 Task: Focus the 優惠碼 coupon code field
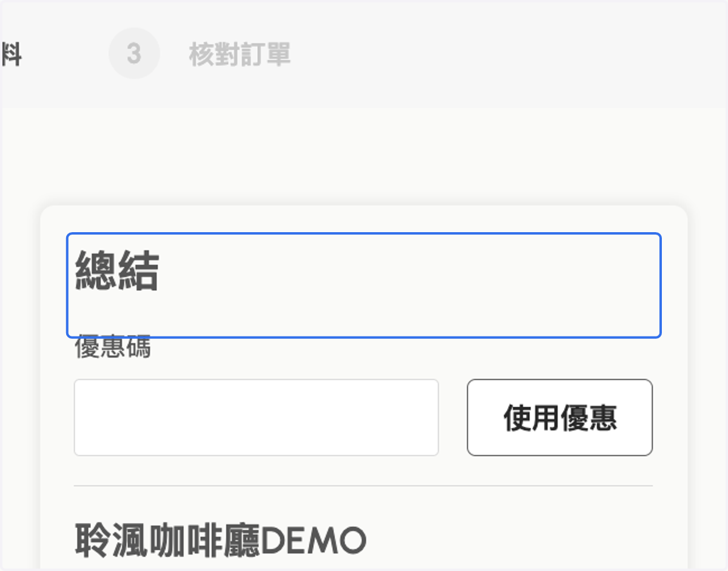[x=256, y=418]
